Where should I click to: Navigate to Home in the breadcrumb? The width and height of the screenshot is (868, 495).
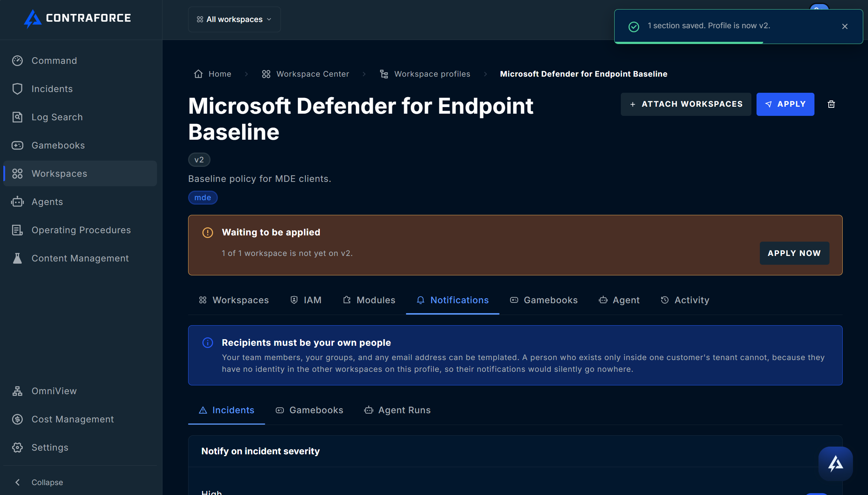pyautogui.click(x=213, y=74)
